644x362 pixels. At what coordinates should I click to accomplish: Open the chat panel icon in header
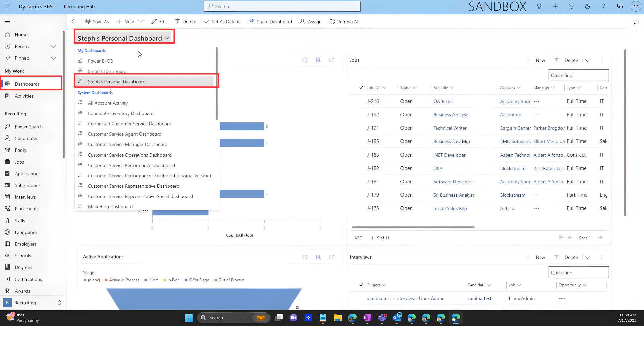pos(620,6)
